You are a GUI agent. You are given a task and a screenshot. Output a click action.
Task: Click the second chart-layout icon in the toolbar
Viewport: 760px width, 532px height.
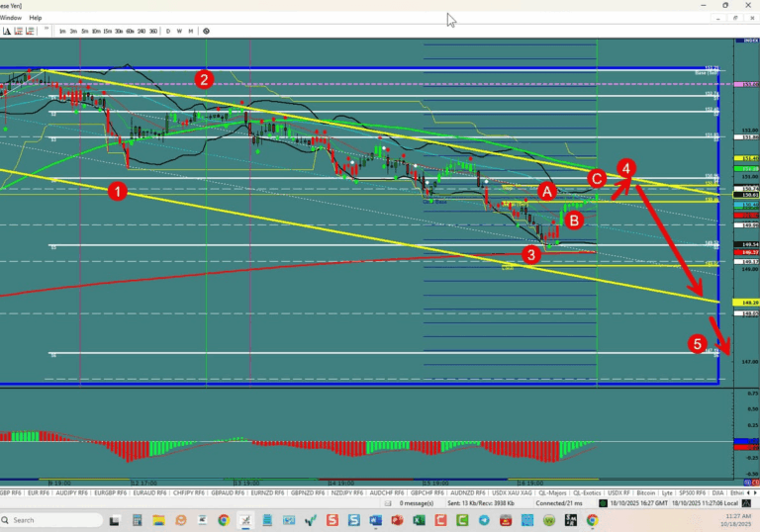click(x=19, y=31)
